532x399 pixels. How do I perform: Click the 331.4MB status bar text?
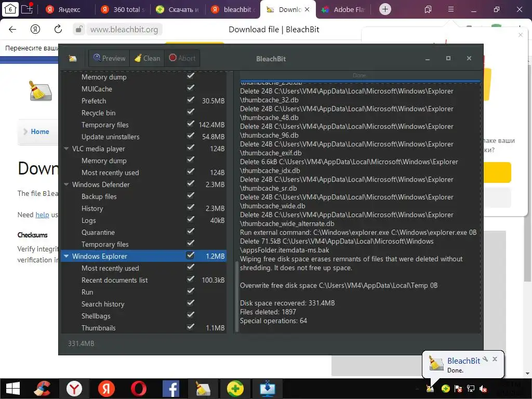81,343
